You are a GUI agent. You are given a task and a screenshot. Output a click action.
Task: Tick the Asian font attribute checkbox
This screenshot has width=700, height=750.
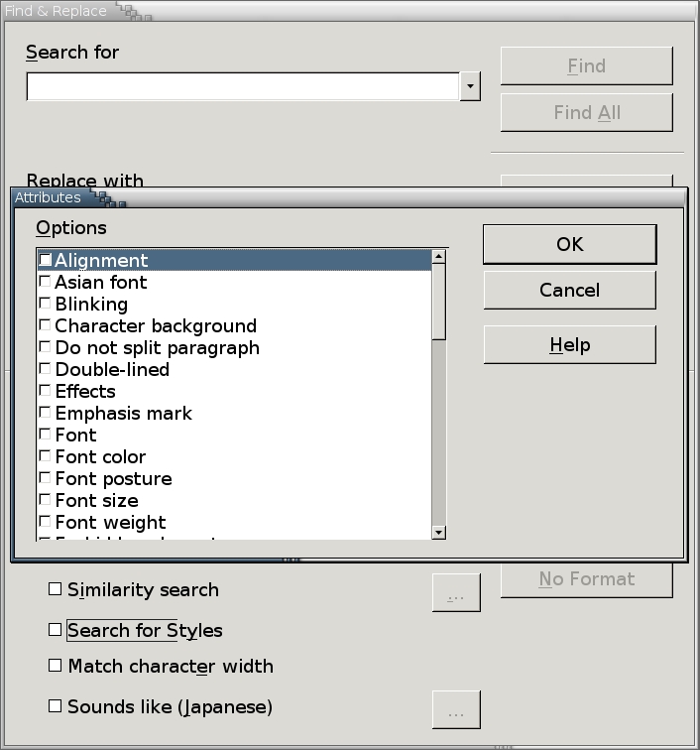[45, 282]
